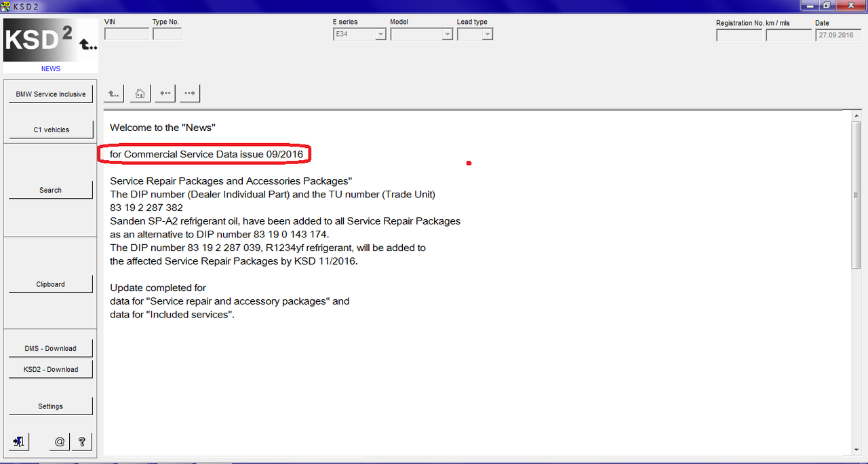Screen dimensions: 868x464
Task: Open the @ contact button
Action: coord(60,442)
